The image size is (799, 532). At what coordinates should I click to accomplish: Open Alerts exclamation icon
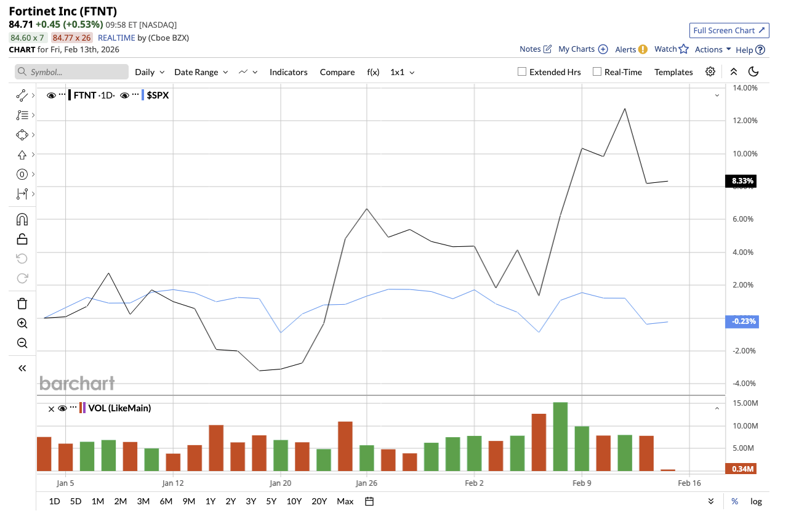click(x=643, y=49)
